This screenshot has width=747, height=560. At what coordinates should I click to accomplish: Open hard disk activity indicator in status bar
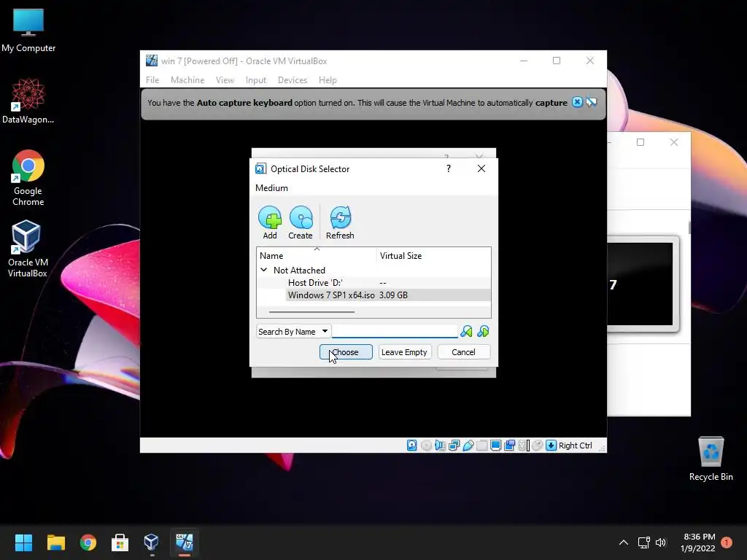(x=412, y=446)
